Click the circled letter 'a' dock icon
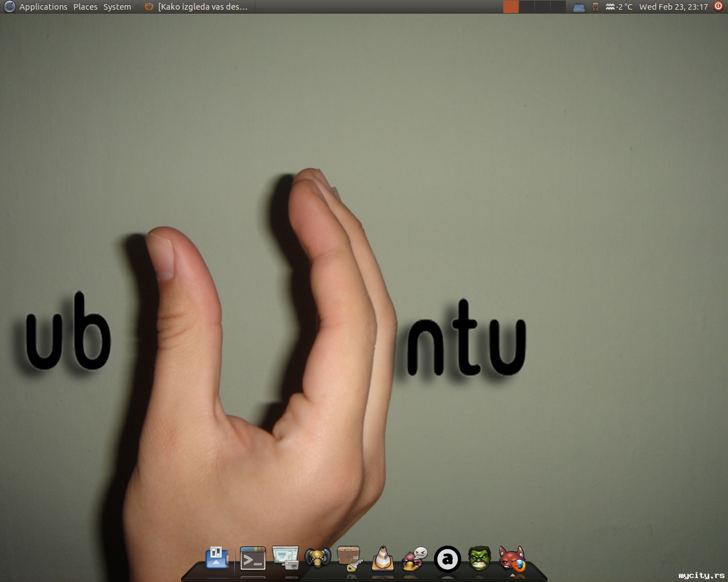The image size is (728, 582). click(x=447, y=559)
